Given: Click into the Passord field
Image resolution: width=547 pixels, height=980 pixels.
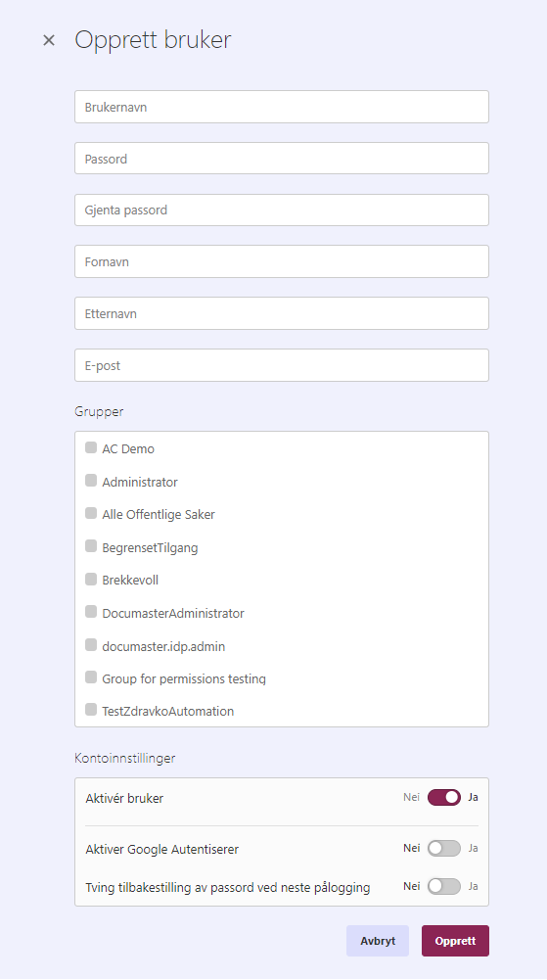Looking at the screenshot, I should click(x=282, y=159).
